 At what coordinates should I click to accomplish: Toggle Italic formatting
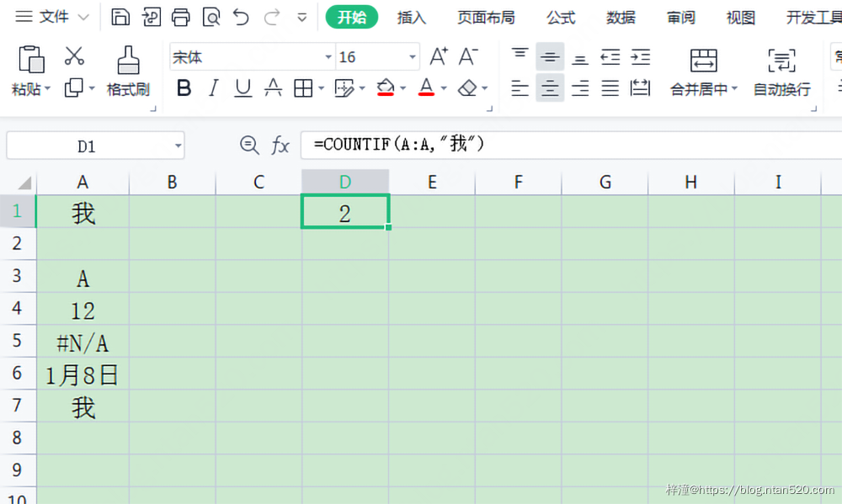pyautogui.click(x=214, y=88)
